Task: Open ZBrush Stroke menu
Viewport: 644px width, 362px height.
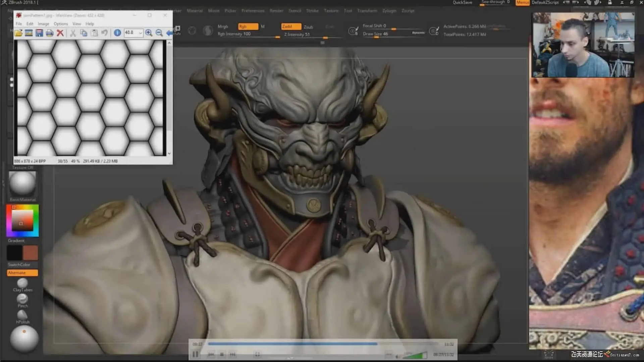Action: (312, 11)
